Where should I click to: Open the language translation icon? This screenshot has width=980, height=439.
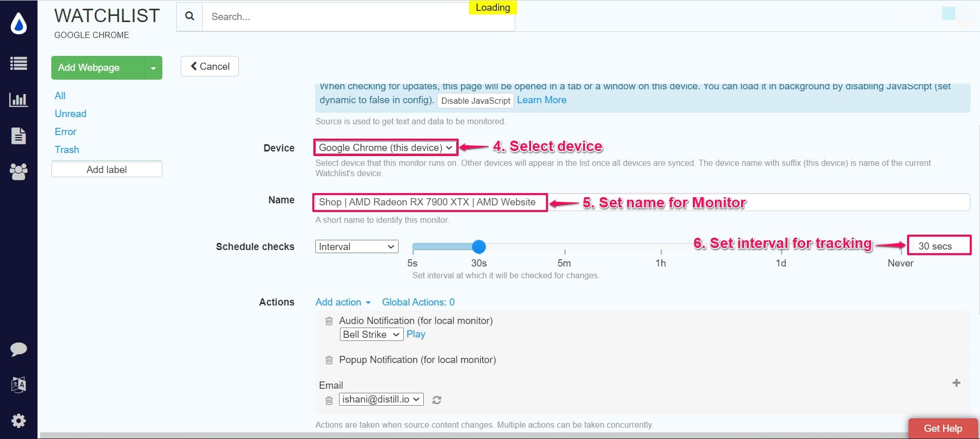[18, 385]
